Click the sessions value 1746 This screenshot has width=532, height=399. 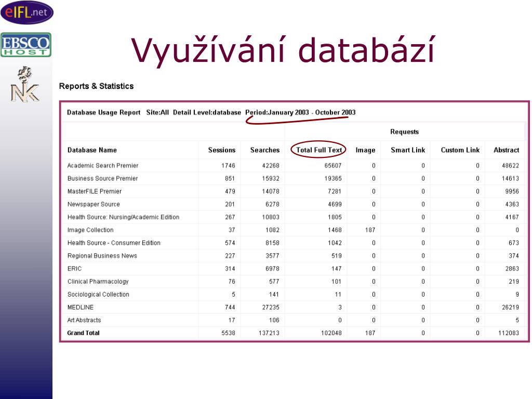pos(229,166)
